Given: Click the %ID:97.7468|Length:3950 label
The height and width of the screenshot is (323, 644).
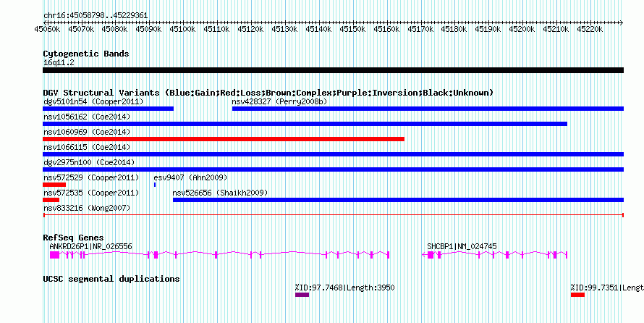Looking at the screenshot, I should pos(344,288).
